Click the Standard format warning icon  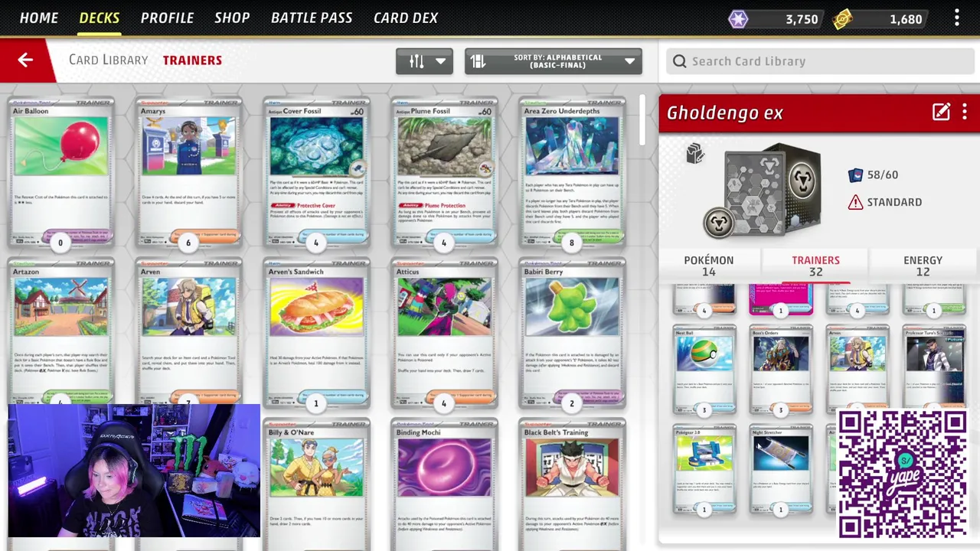[x=855, y=202]
